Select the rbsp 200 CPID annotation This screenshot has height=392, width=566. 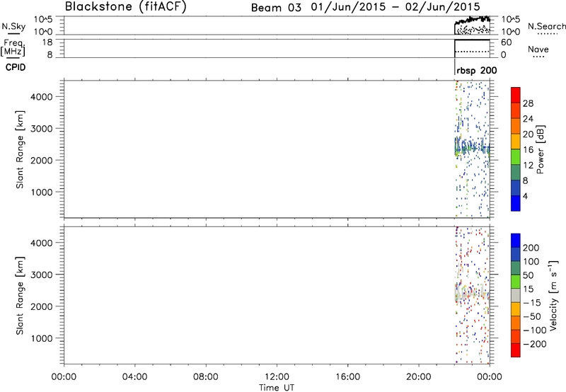click(x=477, y=71)
